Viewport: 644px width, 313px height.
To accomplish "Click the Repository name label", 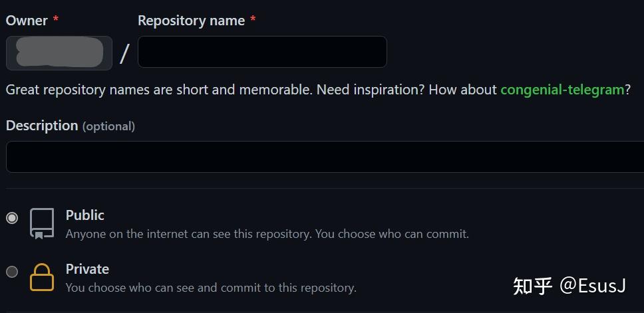I will click(191, 21).
